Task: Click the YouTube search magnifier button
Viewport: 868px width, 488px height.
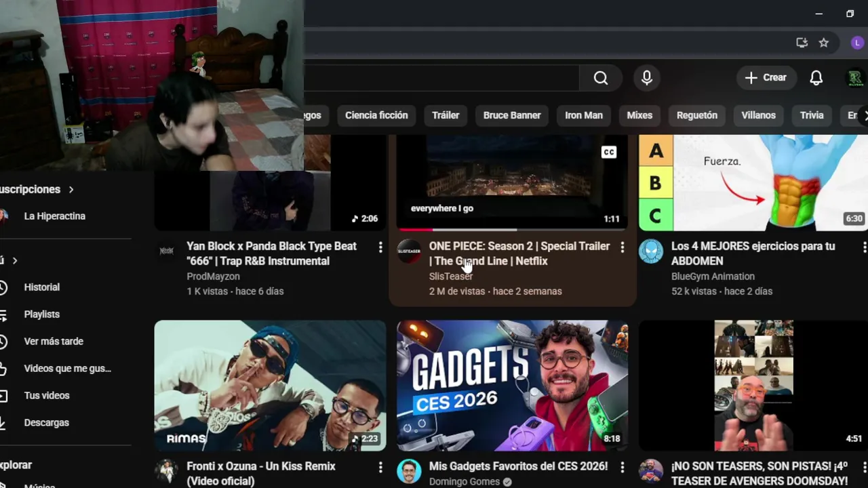Action: 601,78
